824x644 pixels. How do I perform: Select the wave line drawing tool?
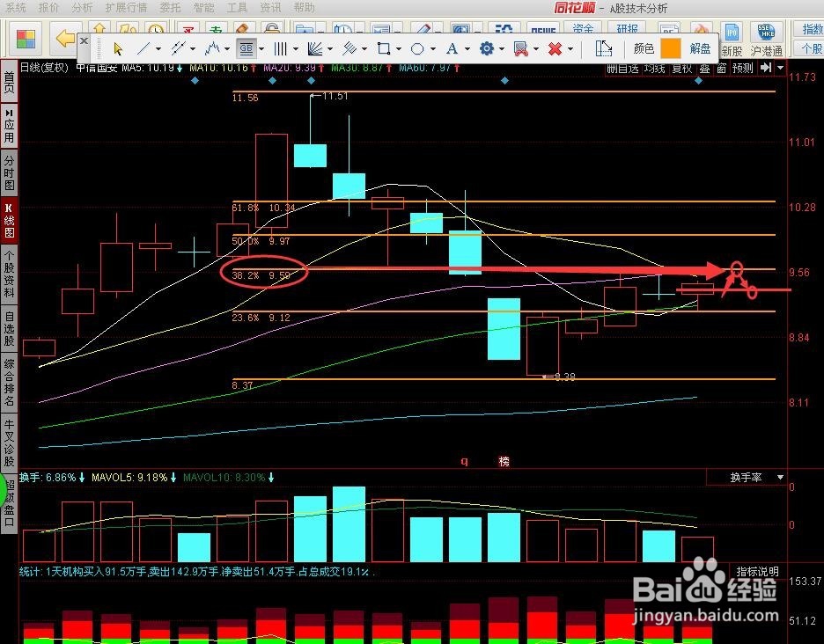coord(212,49)
